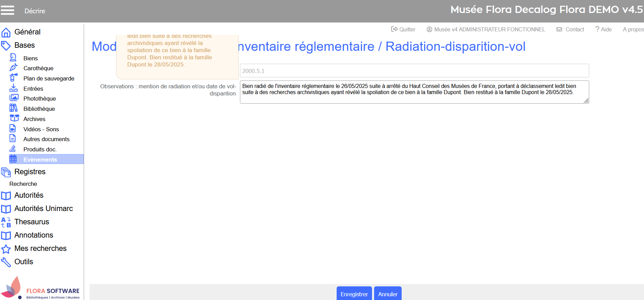The width and height of the screenshot is (644, 300).
Task: Expand the Registres section
Action: [x=30, y=172]
